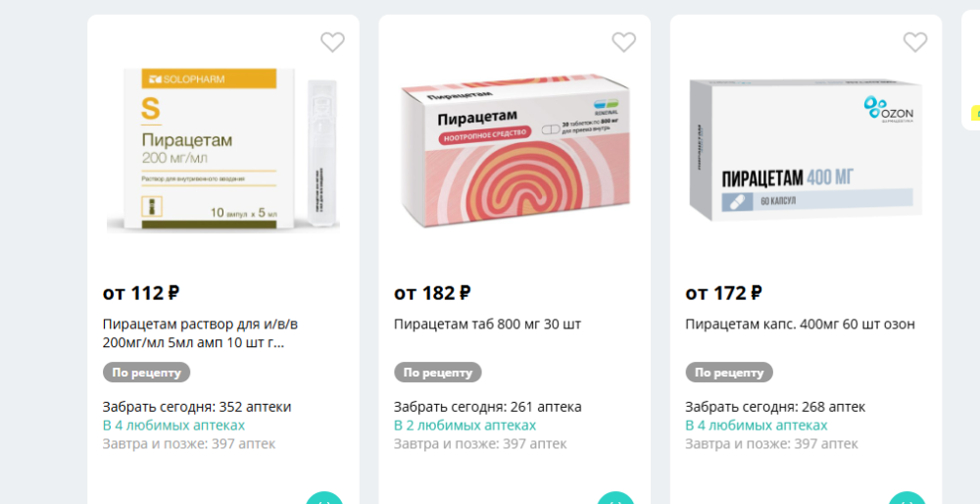Click teal cart button under Ozon Пирацетам капс card
This screenshot has width=980, height=504.
(906, 499)
